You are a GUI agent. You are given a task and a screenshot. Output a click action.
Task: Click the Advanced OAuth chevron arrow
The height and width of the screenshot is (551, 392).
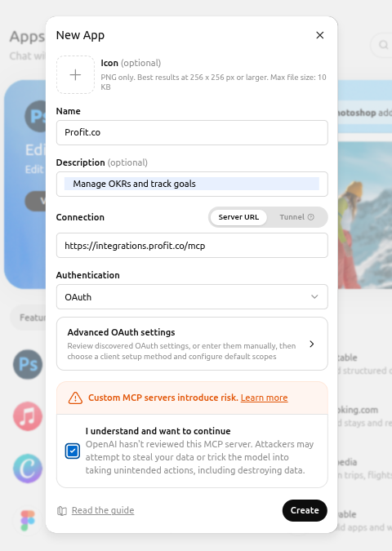pos(311,344)
